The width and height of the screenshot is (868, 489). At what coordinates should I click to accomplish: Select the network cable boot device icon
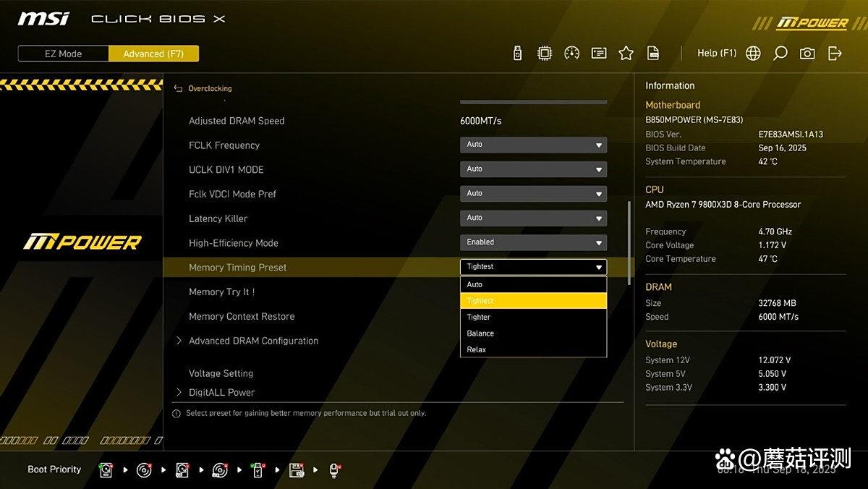[x=335, y=470]
